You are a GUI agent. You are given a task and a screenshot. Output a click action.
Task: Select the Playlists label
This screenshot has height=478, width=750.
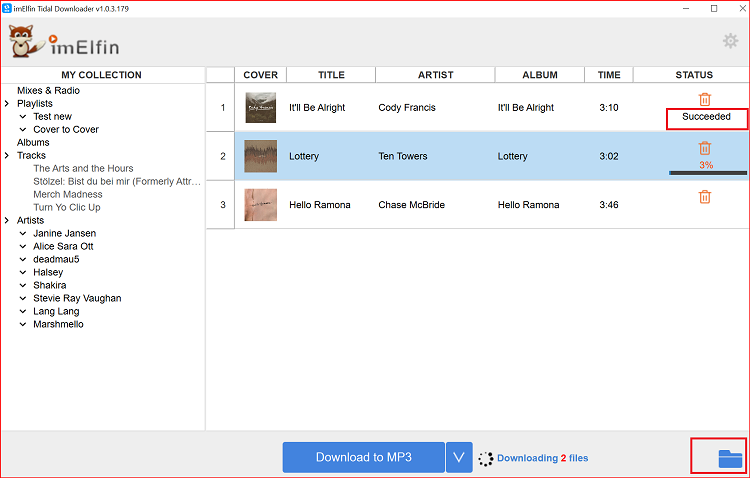pos(34,103)
